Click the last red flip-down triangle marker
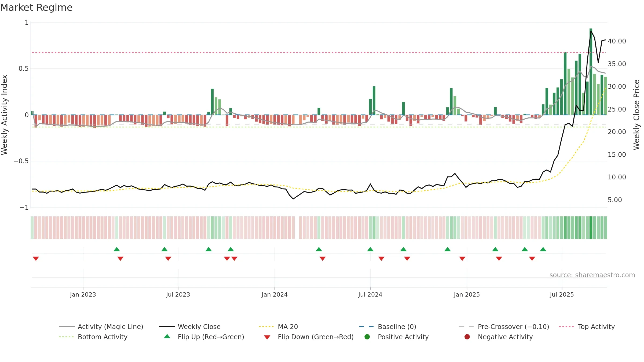 [x=532, y=258]
